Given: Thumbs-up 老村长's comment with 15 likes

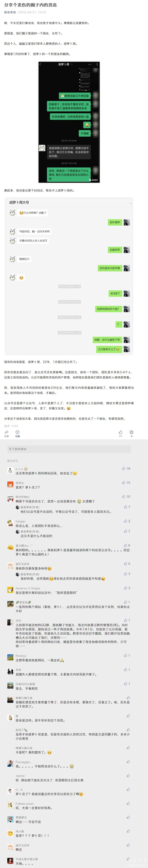Looking at the screenshot, I should coord(124,482).
